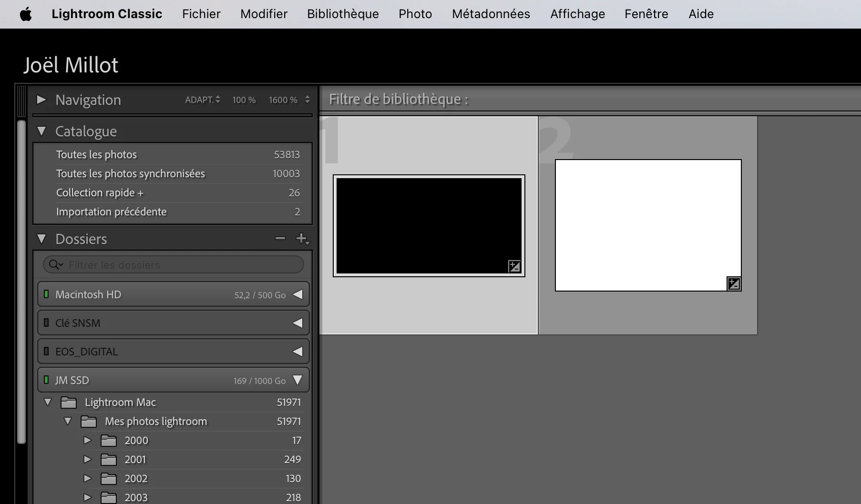Screen dimensions: 861x504
Task: Open the Fichier menu
Action: (x=201, y=14)
